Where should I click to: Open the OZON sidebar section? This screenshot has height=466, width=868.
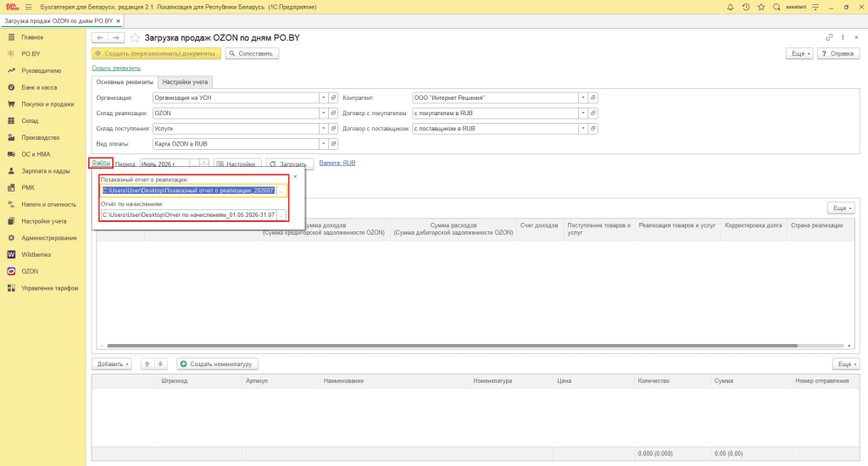coord(30,271)
